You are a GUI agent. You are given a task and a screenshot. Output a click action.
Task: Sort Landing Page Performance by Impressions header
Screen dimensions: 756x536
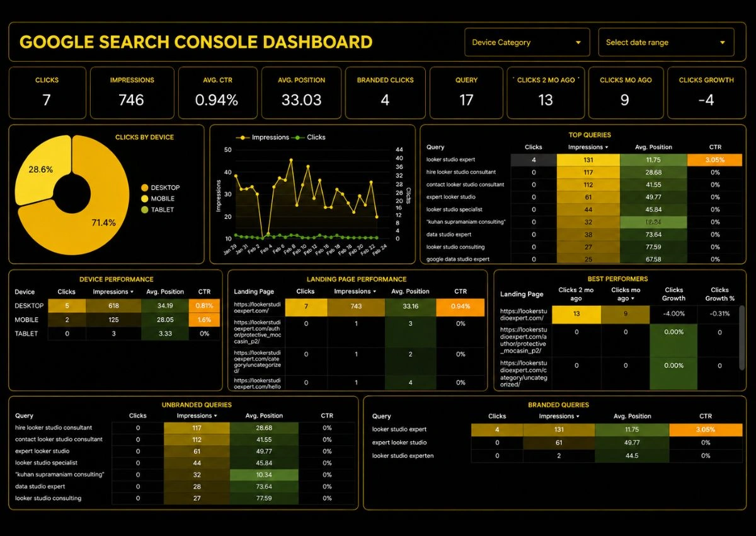point(355,291)
